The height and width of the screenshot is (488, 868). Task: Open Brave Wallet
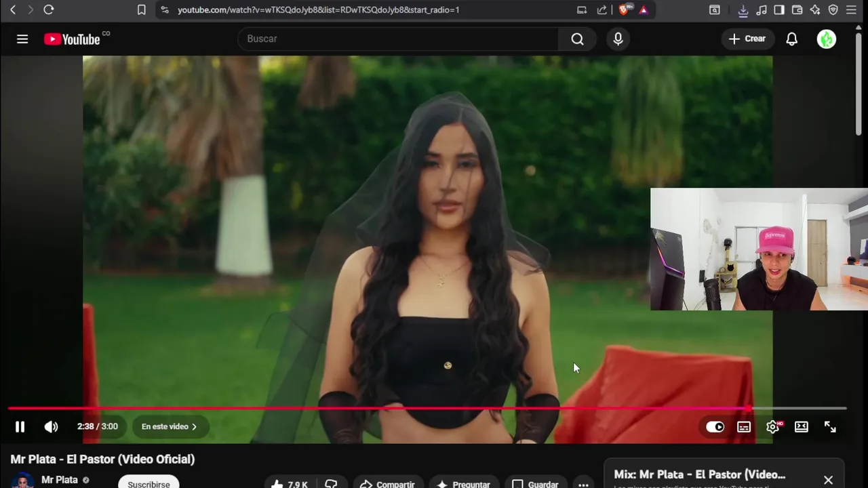tap(797, 9)
